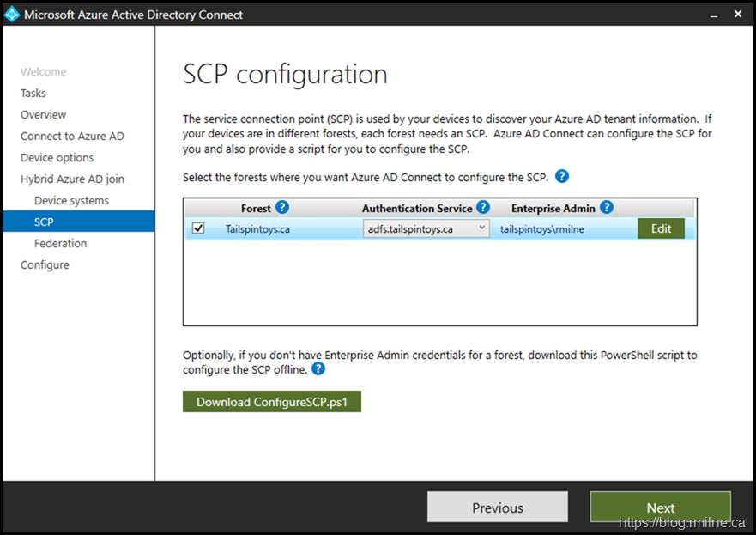Click the Edit button for Enterprise Admin
The height and width of the screenshot is (535, 756).
point(660,228)
